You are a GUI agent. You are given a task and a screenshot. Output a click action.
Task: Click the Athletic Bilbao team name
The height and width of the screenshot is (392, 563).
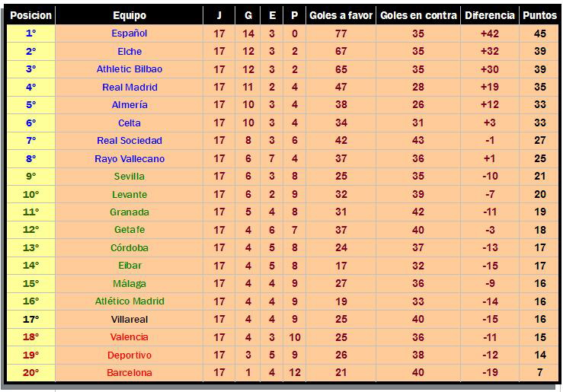(130, 69)
